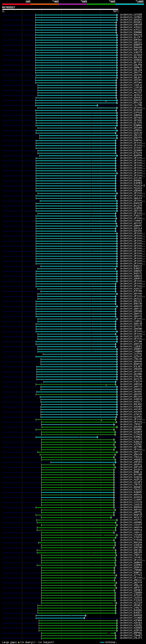
Task: Select the UniRef100_Q8LB07 label
Action: click(x=131, y=77)
